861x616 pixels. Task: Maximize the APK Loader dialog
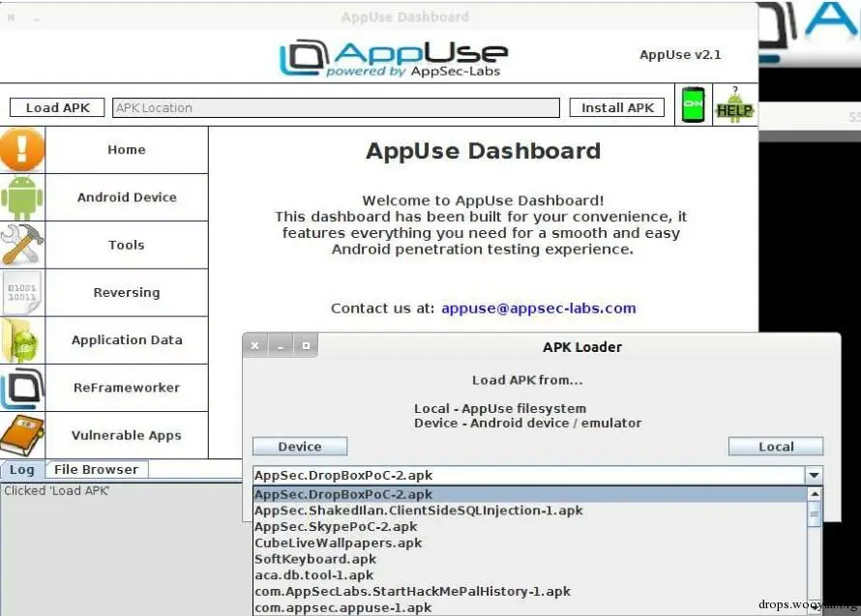tap(306, 346)
